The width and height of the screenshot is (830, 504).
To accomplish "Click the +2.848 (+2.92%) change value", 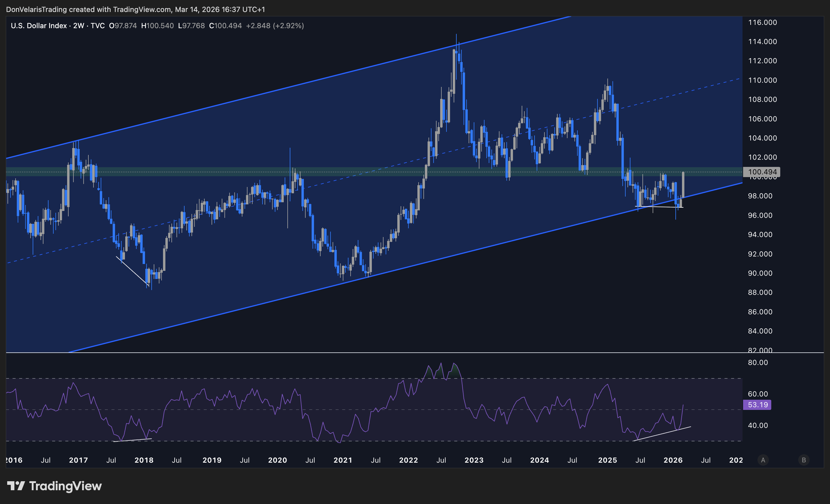I will tap(275, 25).
